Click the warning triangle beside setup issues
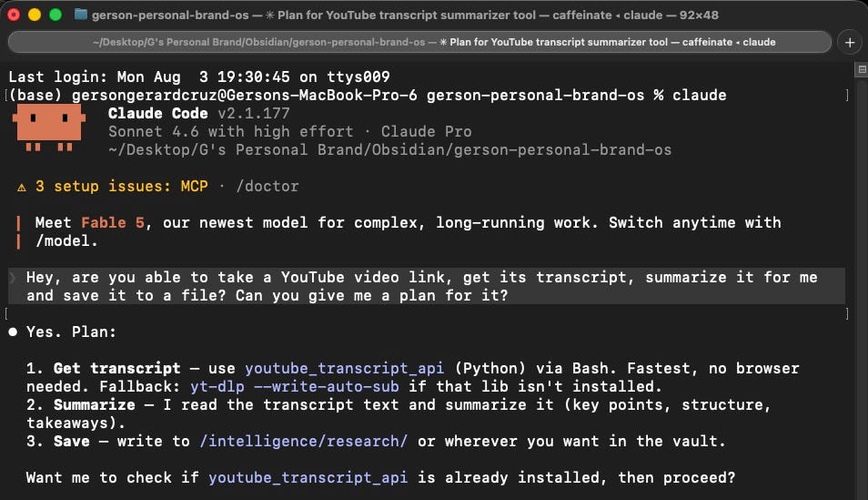Viewport: 868px width, 500px height. click(22, 188)
